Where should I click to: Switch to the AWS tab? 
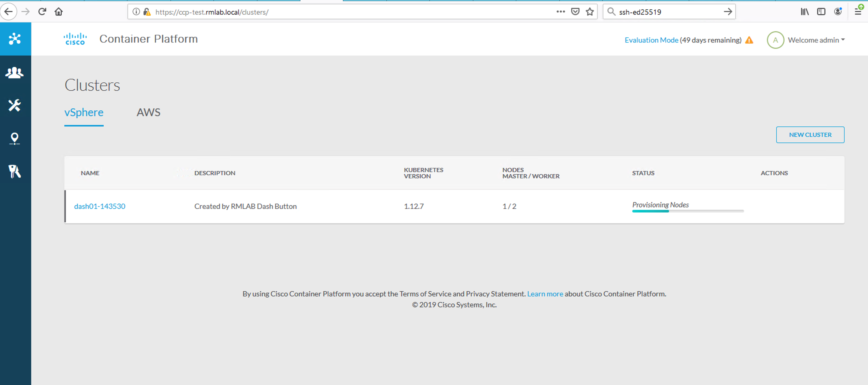(148, 112)
